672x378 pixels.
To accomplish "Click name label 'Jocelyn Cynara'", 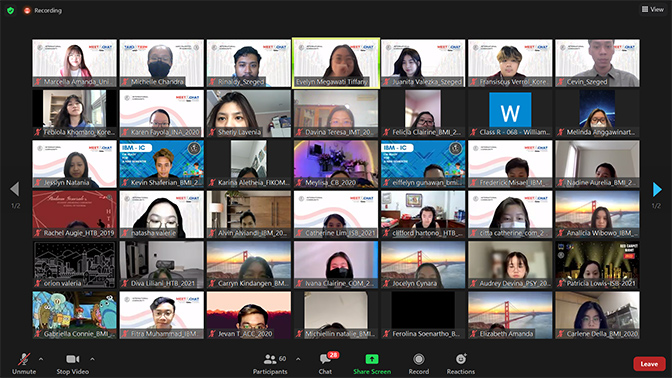I will pos(414,283).
